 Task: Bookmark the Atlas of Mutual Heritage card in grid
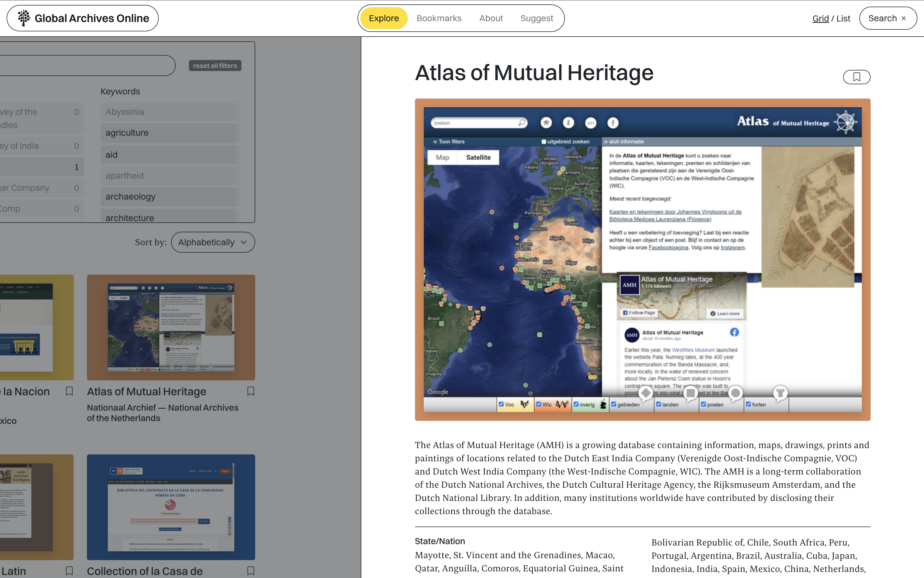[x=251, y=391]
